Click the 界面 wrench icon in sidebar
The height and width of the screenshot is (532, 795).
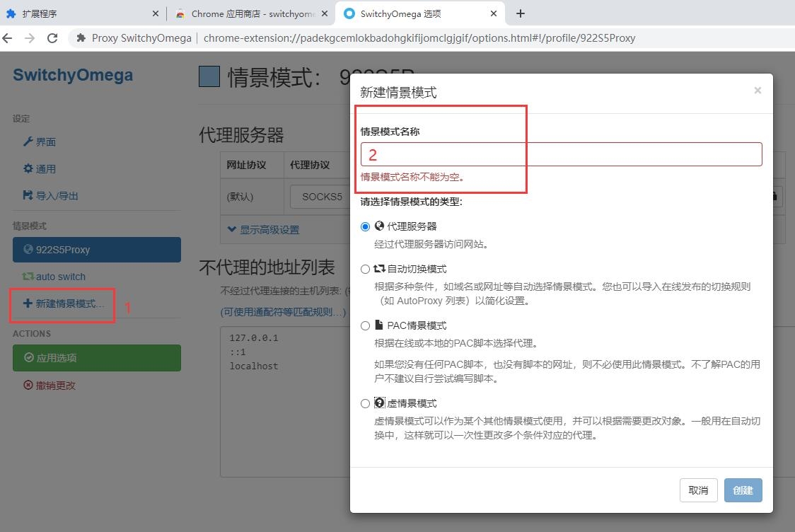(28, 141)
